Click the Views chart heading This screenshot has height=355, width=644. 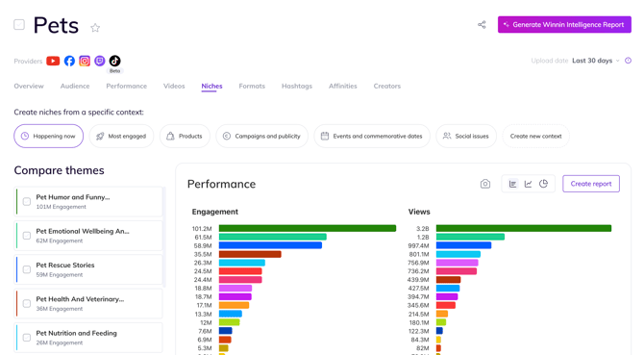point(419,212)
